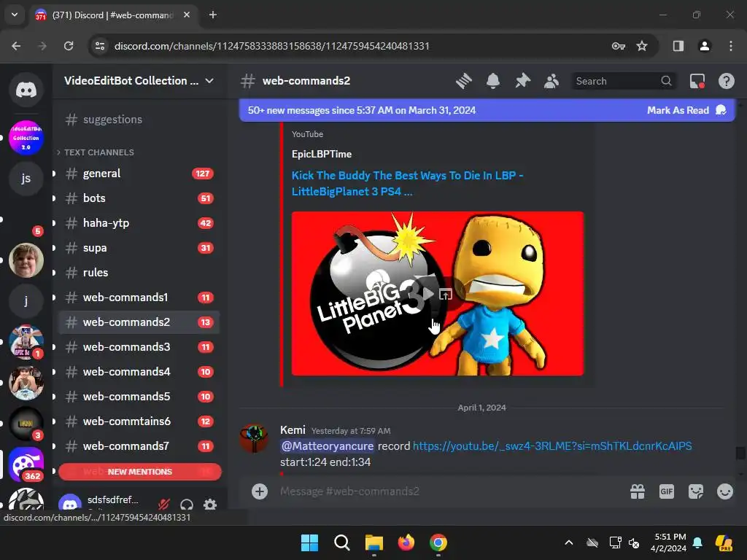Click Mark As Read in new messages bar

[x=686, y=110]
